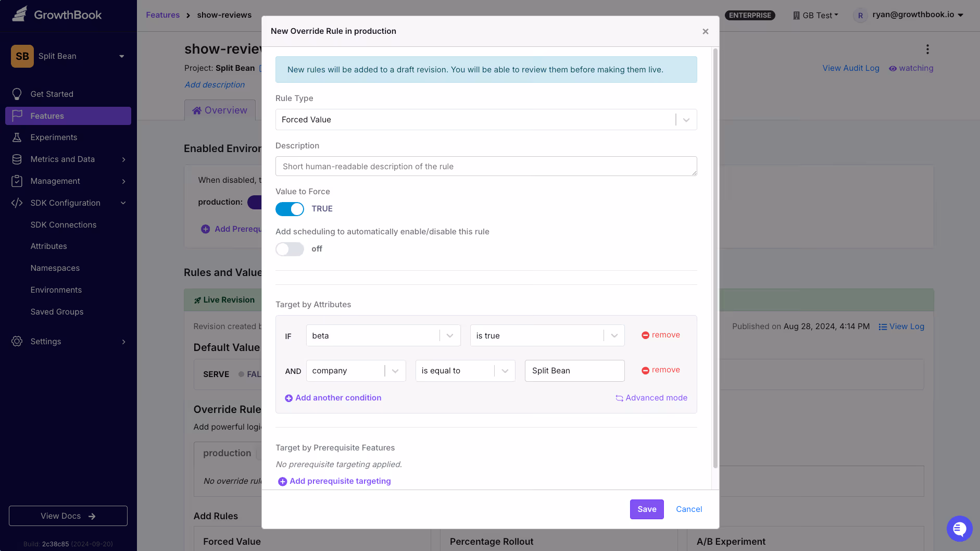The height and width of the screenshot is (551, 980).
Task: Select the Experiments sidebar icon
Action: (x=17, y=137)
